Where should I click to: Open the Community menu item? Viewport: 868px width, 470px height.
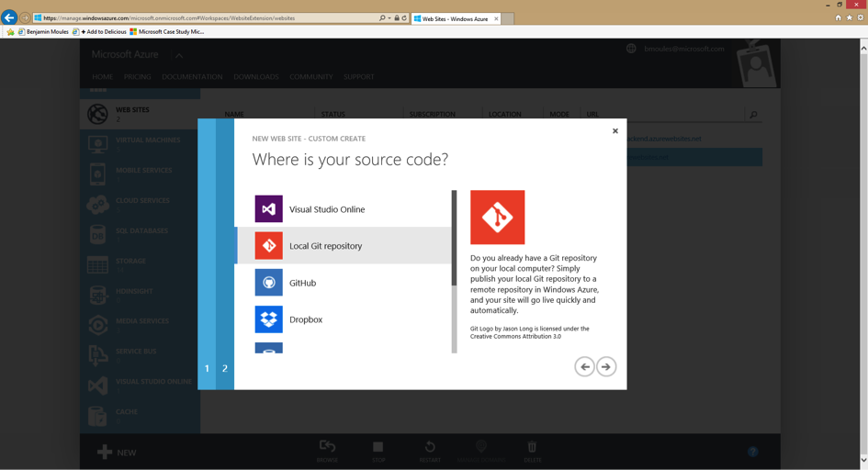[311, 77]
